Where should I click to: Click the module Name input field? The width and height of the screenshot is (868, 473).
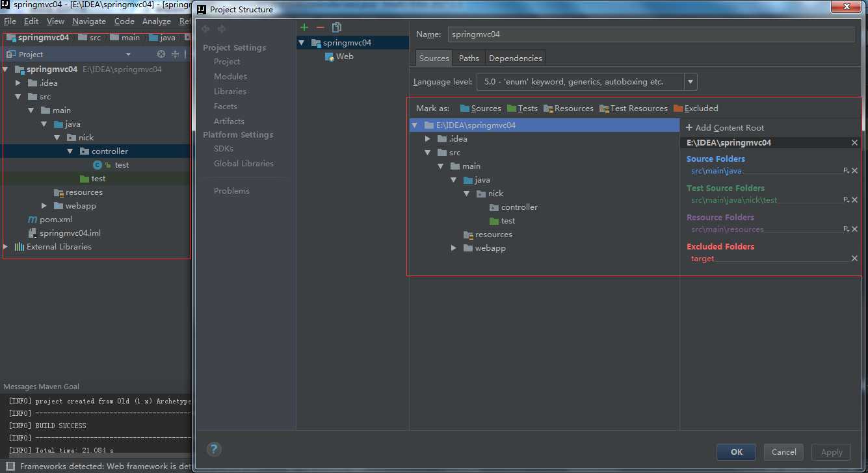click(x=650, y=34)
